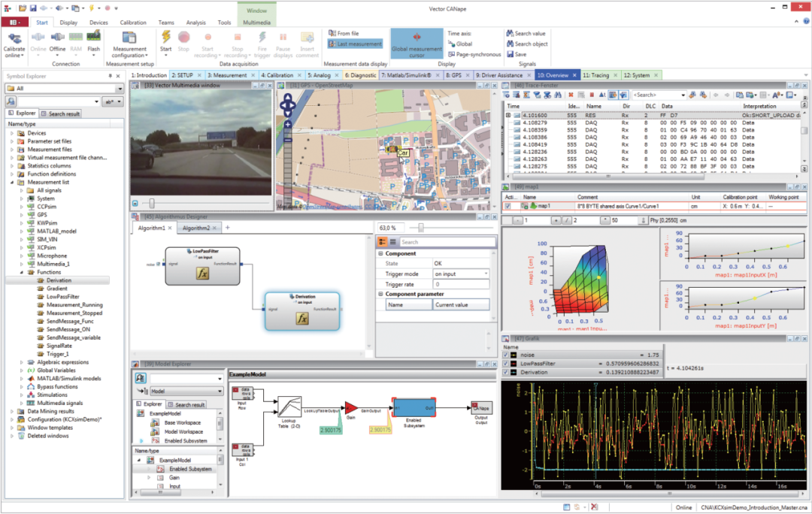Open the 6: Diagnostic page tab

tap(361, 75)
